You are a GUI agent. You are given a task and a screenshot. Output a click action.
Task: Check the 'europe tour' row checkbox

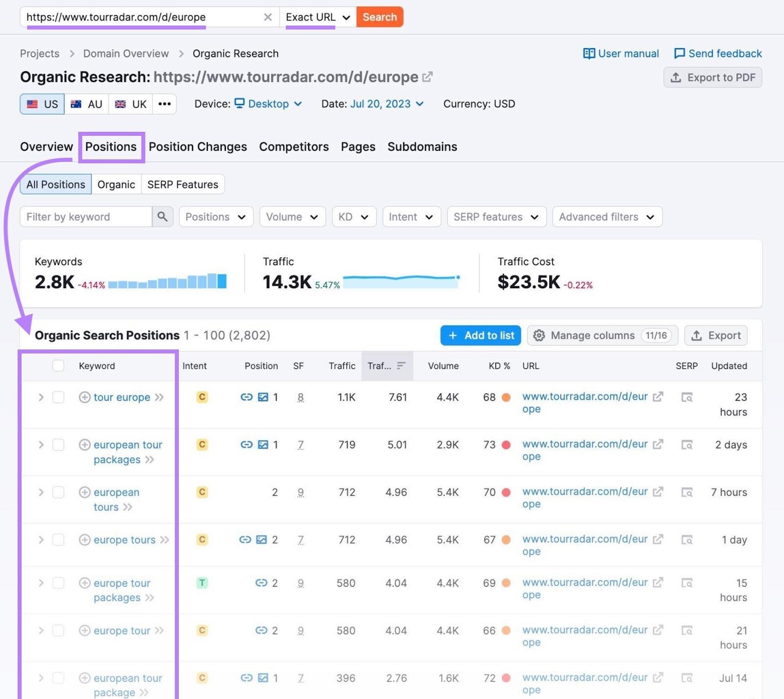tap(58, 630)
